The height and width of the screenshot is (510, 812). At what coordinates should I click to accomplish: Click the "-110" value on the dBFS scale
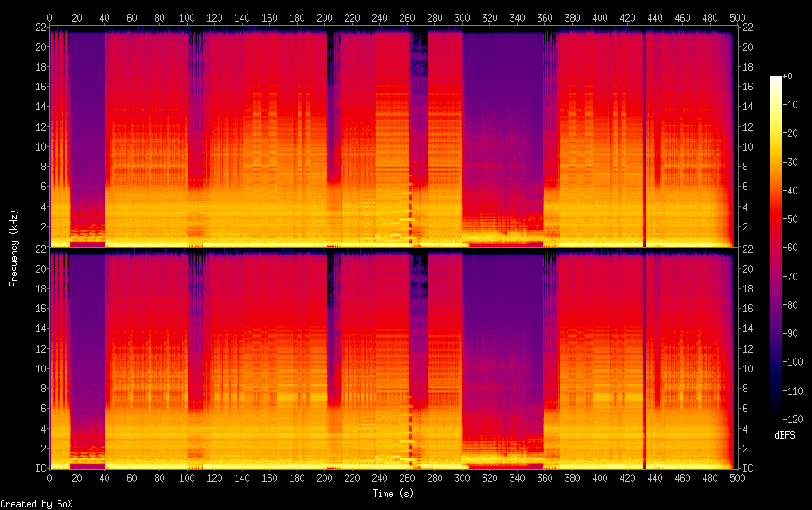[x=792, y=391]
